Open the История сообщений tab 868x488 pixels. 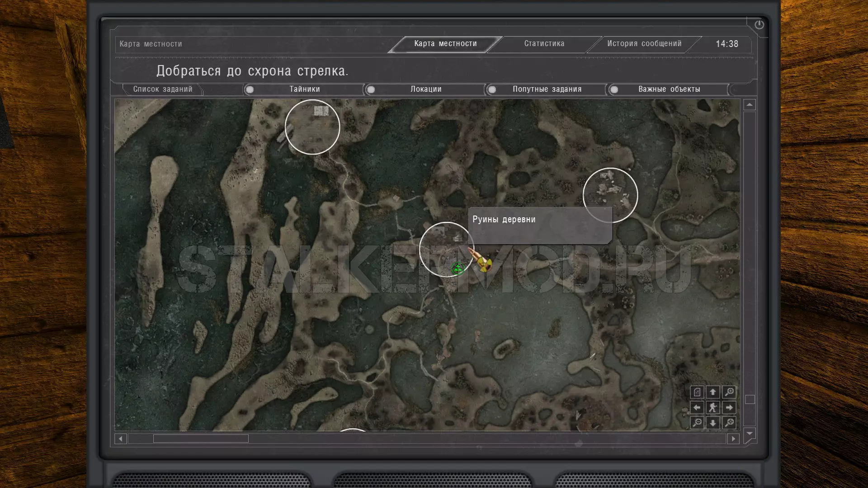644,44
